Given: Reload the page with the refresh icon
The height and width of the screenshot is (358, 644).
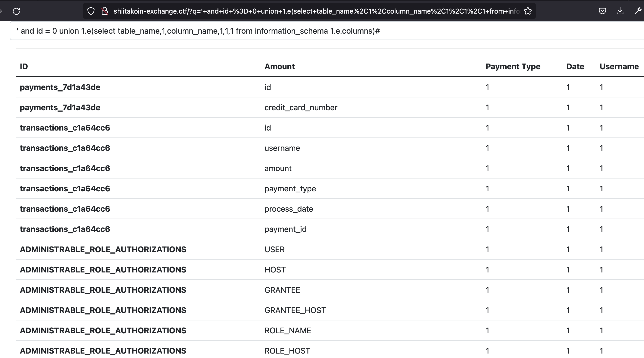Looking at the screenshot, I should (x=16, y=11).
